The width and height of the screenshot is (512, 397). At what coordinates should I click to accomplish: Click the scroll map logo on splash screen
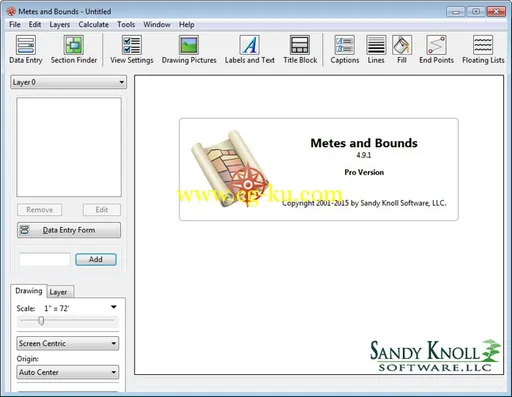tap(230, 169)
